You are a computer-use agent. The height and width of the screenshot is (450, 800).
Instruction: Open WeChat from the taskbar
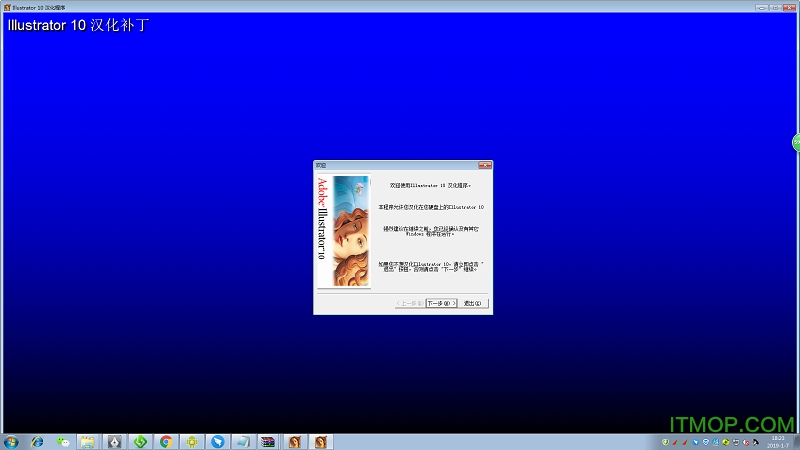(62, 442)
